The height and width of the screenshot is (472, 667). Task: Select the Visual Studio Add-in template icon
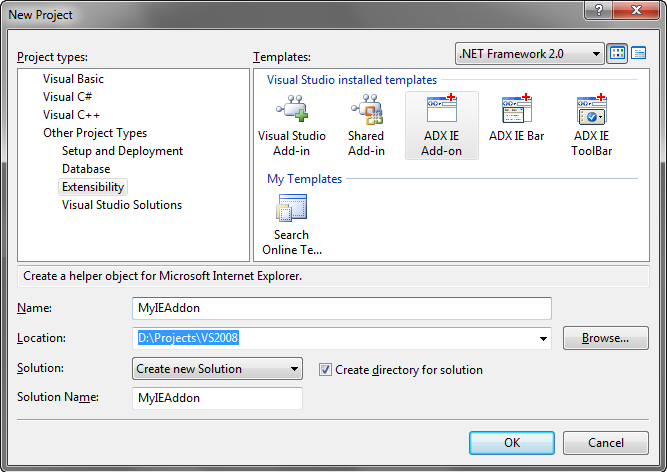coord(292,108)
